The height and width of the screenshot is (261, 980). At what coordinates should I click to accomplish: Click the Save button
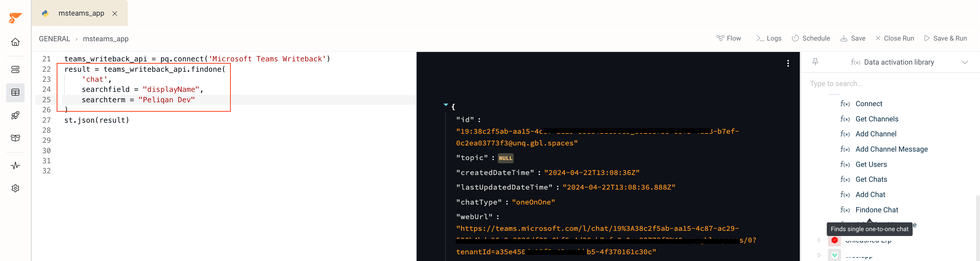click(853, 39)
